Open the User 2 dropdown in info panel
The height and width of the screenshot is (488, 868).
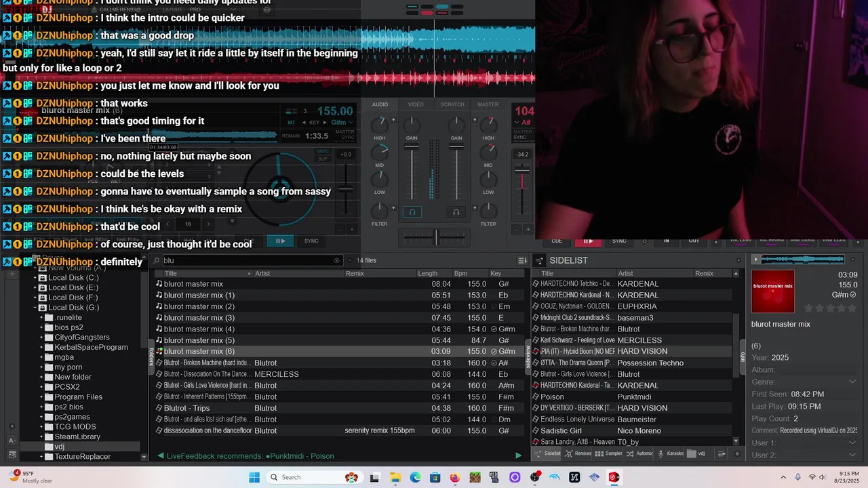852,455
